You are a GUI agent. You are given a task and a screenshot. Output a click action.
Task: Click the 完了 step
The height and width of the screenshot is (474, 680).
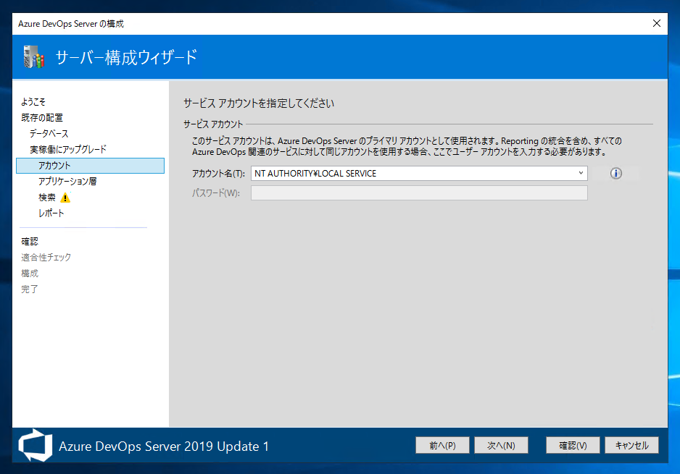click(x=30, y=289)
